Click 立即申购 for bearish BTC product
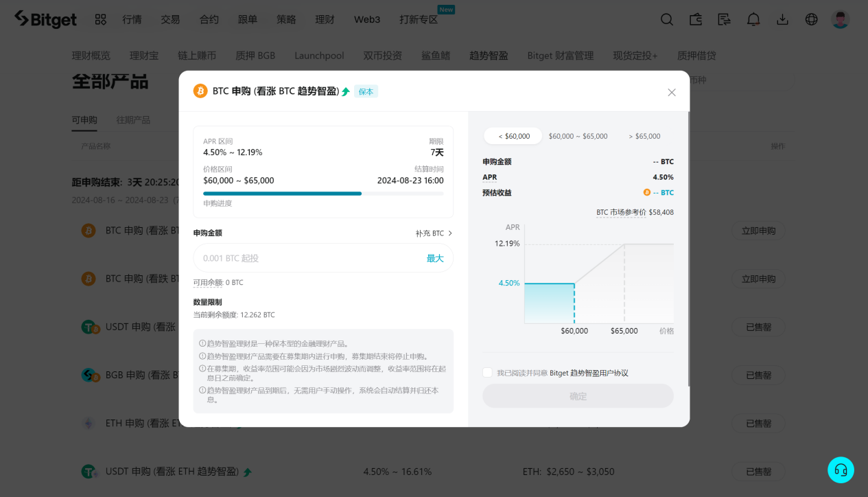Screen dimensions: 868x497 pos(758,279)
